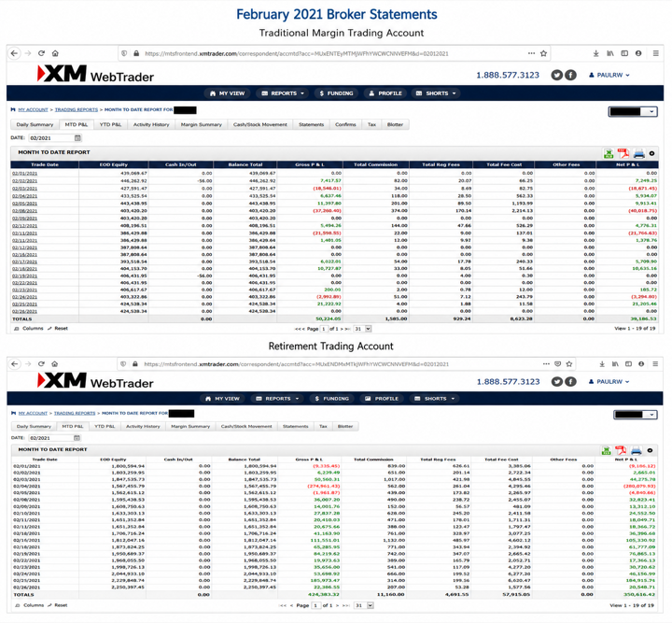Go back in the top browser window
672x623 pixels.
(x=14, y=53)
